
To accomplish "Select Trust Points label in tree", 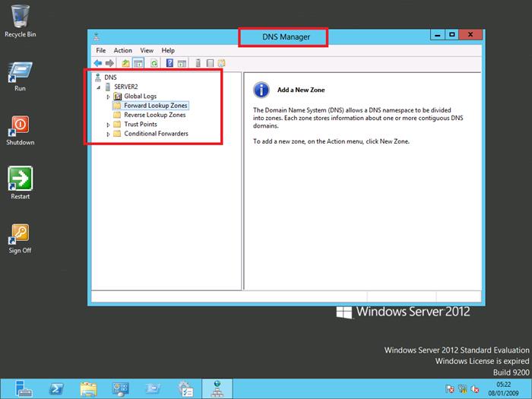I will [141, 124].
